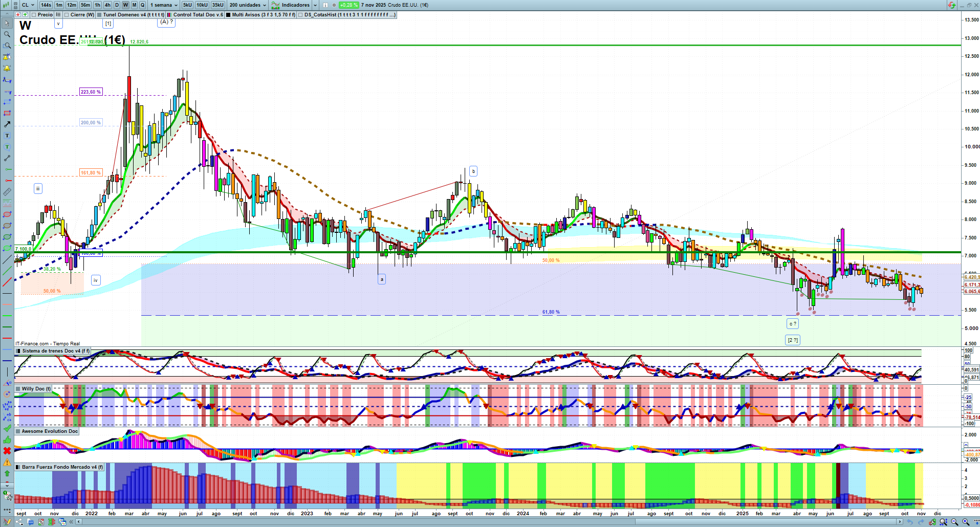Open the CL symbol dropdown
The height and width of the screenshot is (527, 980).
click(28, 5)
